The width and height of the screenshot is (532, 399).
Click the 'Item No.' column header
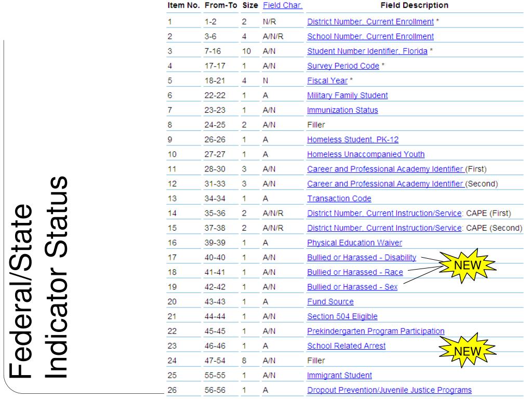point(183,5)
